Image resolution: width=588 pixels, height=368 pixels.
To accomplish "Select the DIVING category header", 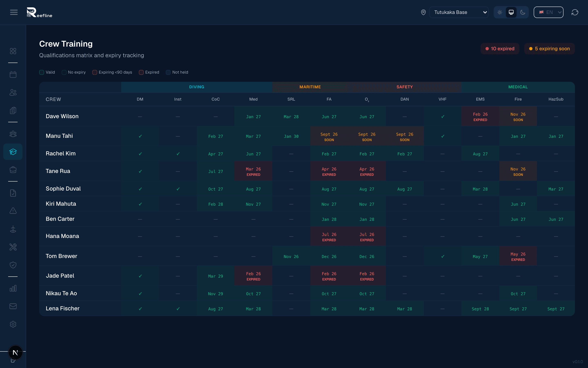I will pyautogui.click(x=197, y=87).
